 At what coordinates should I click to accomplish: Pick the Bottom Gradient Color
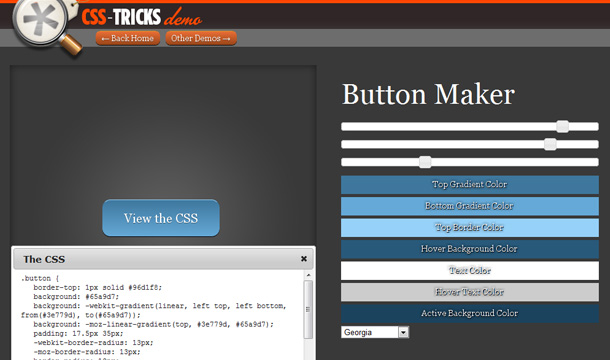[x=470, y=206]
